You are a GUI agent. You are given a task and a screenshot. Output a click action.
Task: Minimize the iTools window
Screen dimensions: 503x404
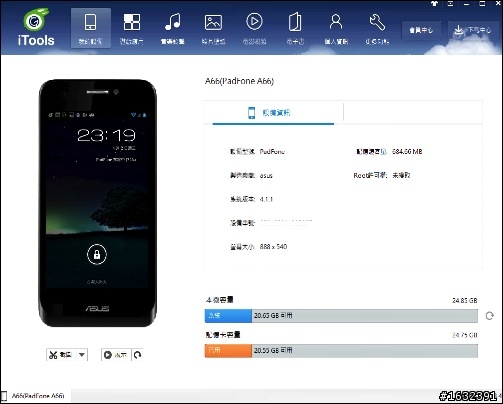[x=466, y=4]
